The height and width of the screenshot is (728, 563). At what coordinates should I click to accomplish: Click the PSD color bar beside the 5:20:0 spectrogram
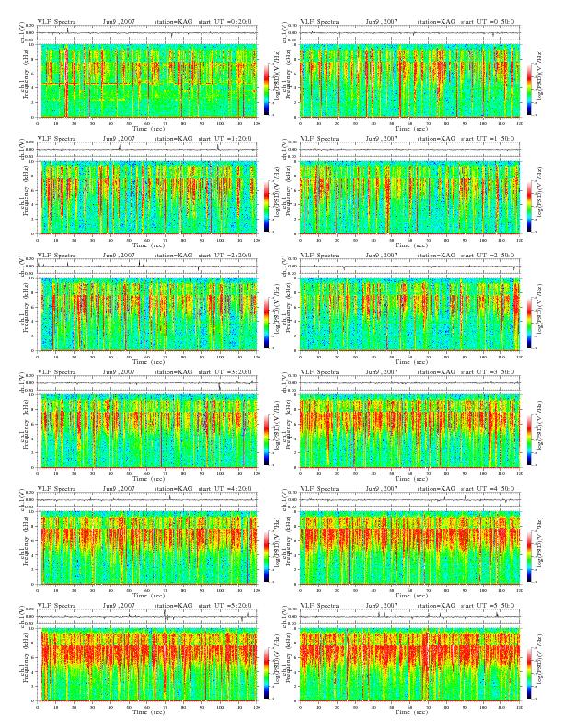coord(266,673)
